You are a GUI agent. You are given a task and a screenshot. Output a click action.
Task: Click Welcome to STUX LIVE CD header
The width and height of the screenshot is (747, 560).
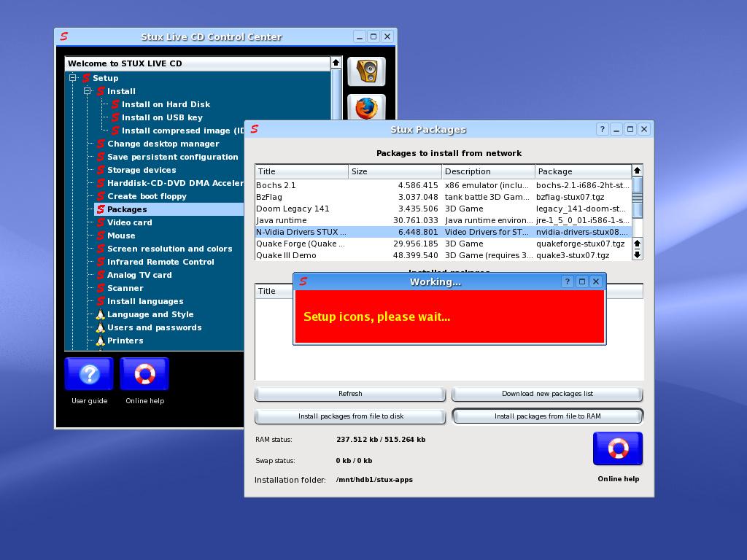197,63
